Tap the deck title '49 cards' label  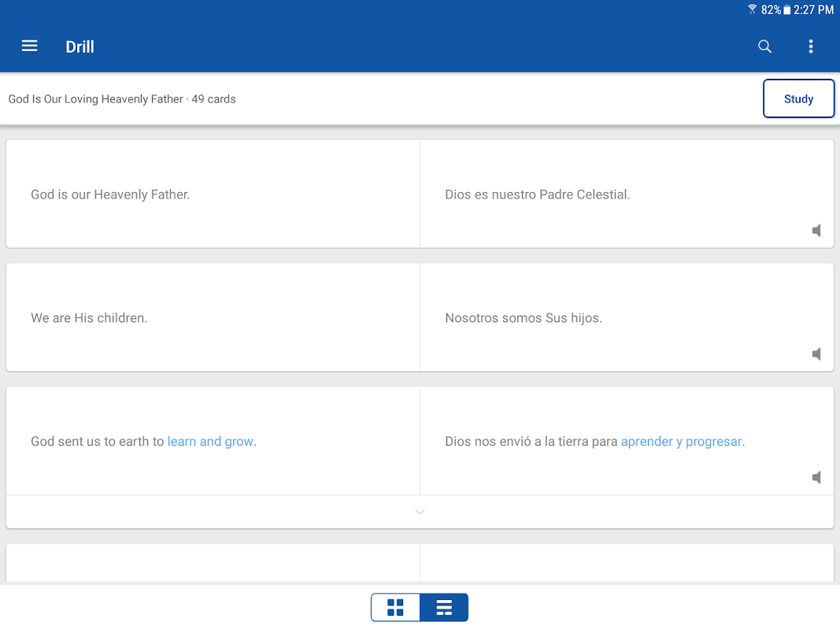click(122, 99)
